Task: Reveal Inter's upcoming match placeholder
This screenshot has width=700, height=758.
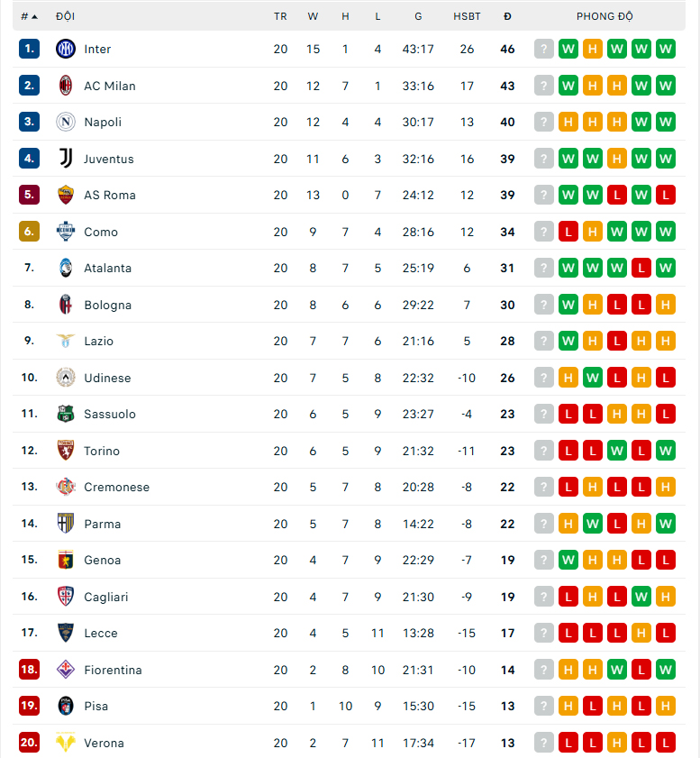Action: click(x=544, y=49)
